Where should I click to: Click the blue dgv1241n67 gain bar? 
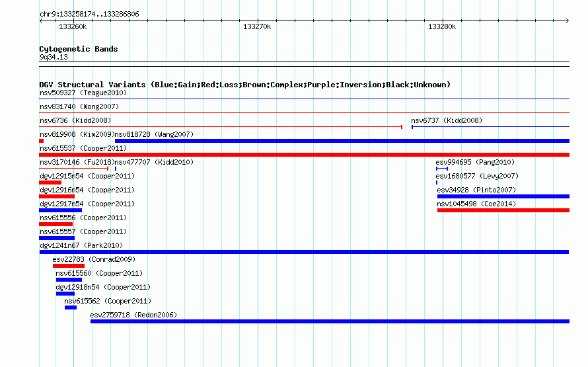[304, 252]
